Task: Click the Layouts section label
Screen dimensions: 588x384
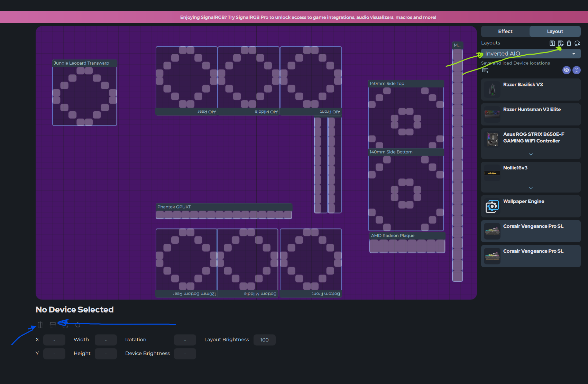Action: point(490,43)
